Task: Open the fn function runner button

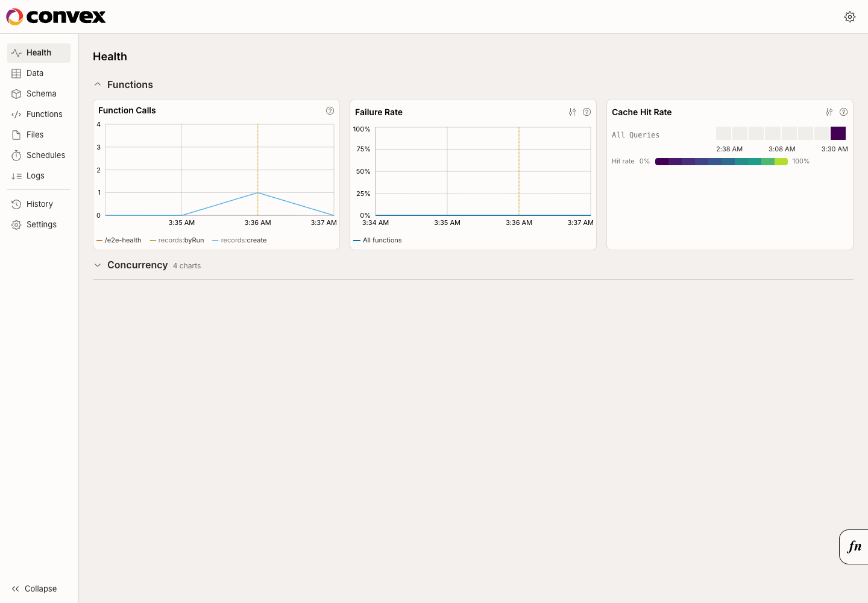Action: coord(854,547)
